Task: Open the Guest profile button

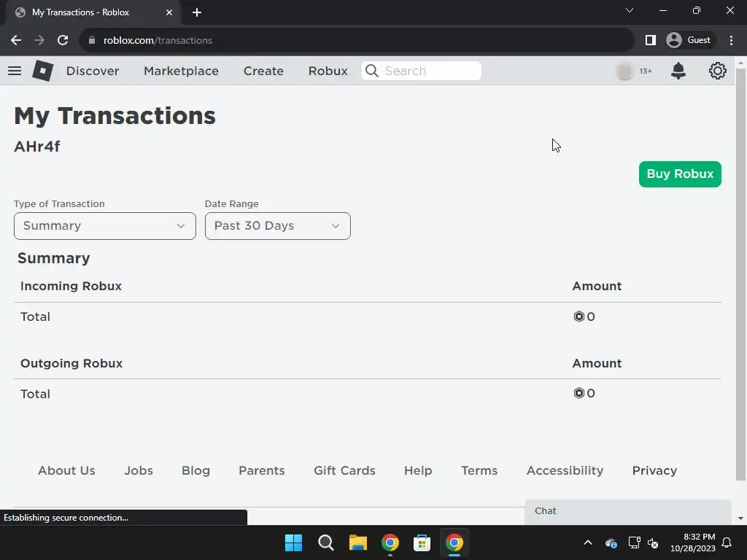Action: click(x=690, y=41)
